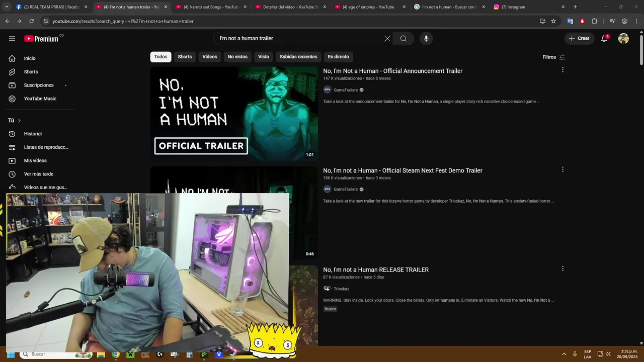Open Mis videos in the sidebar
644x362 pixels.
40,160
